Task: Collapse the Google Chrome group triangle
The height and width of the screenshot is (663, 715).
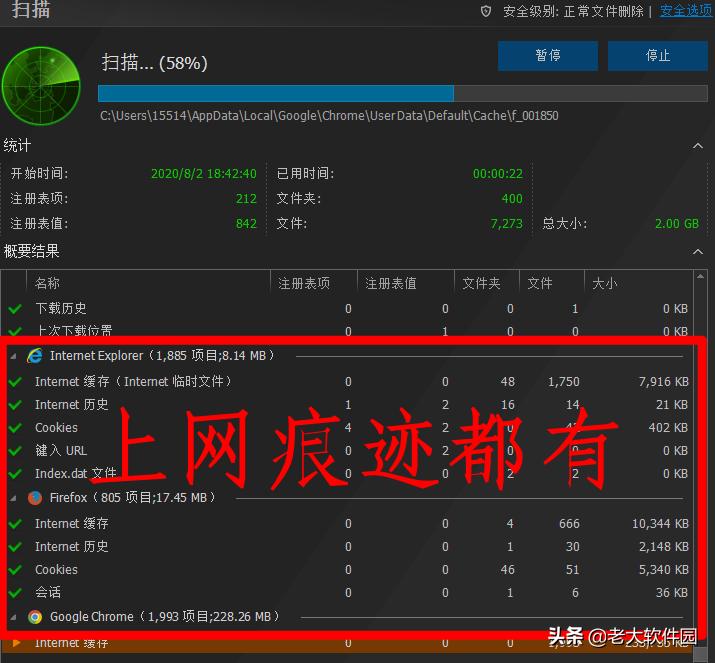Action: [x=13, y=617]
